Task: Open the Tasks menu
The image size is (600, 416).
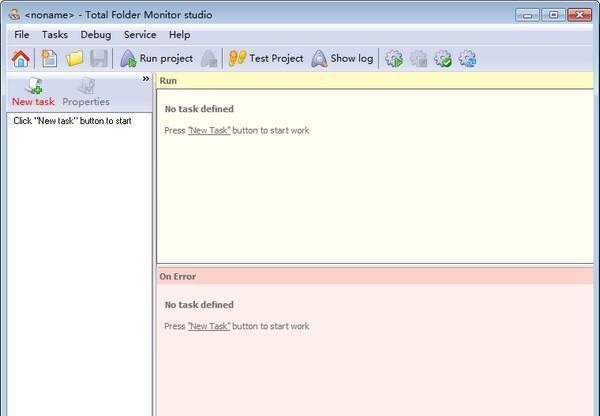Action: pyautogui.click(x=55, y=35)
